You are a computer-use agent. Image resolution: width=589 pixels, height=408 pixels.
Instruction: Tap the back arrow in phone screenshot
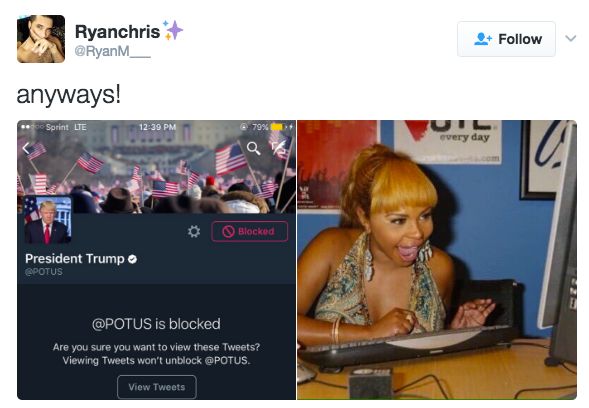[x=26, y=148]
